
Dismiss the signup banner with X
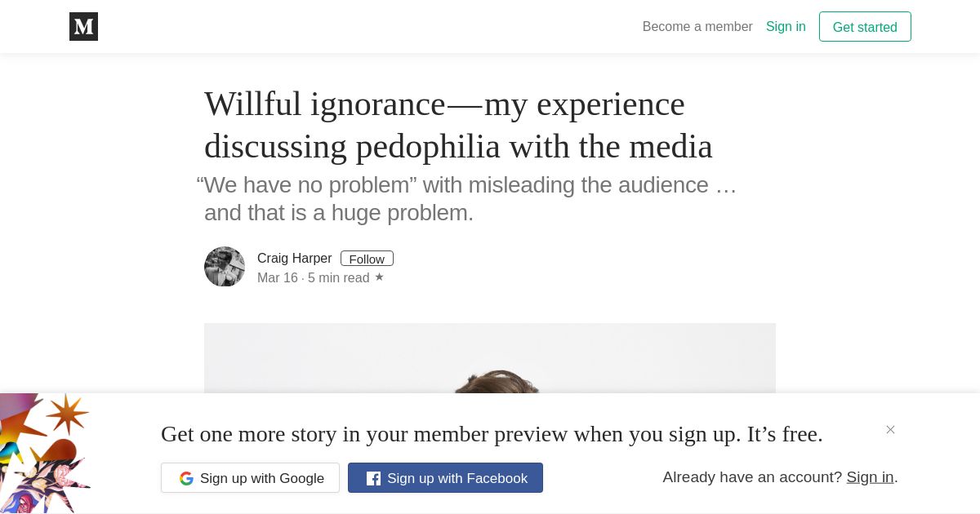click(890, 429)
